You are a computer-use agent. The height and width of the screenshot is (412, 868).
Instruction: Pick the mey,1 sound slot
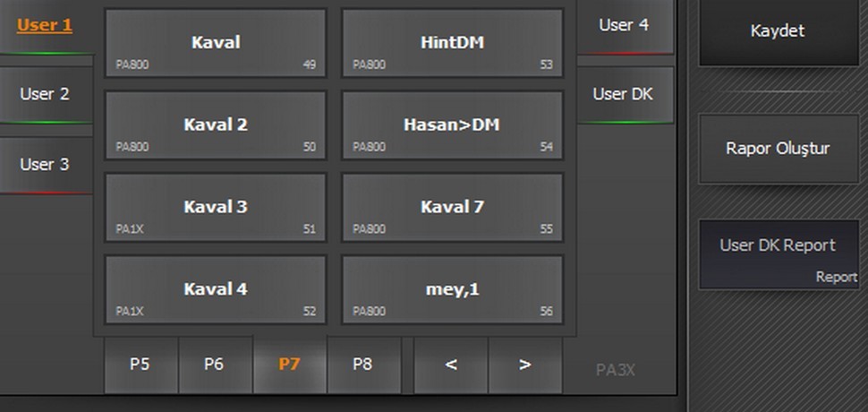(x=453, y=290)
